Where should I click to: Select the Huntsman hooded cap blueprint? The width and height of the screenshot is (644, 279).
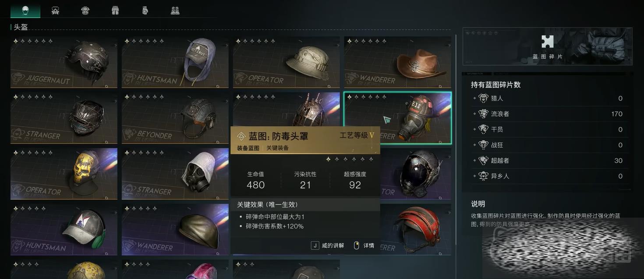click(x=175, y=62)
